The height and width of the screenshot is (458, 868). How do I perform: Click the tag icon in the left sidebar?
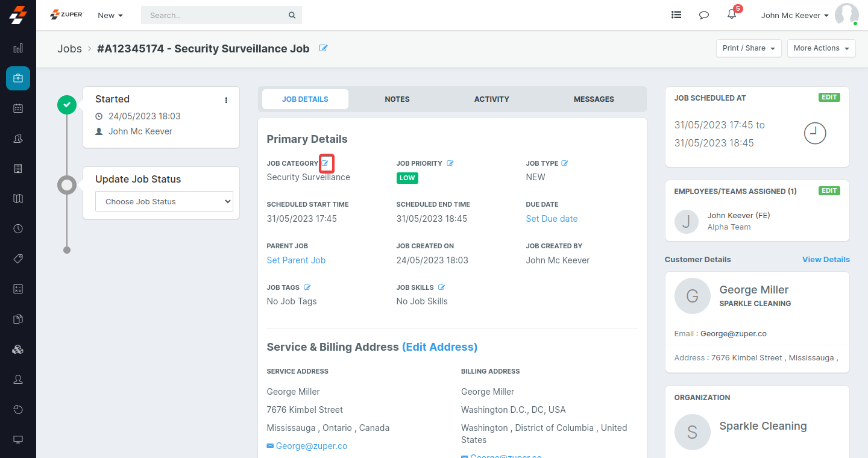click(x=17, y=259)
